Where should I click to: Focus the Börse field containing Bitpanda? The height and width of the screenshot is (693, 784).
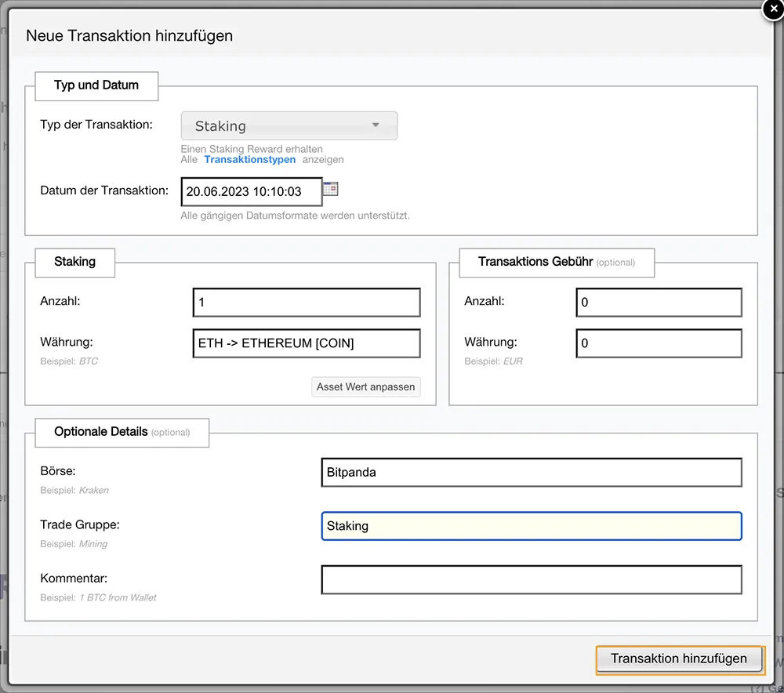pyautogui.click(x=531, y=473)
